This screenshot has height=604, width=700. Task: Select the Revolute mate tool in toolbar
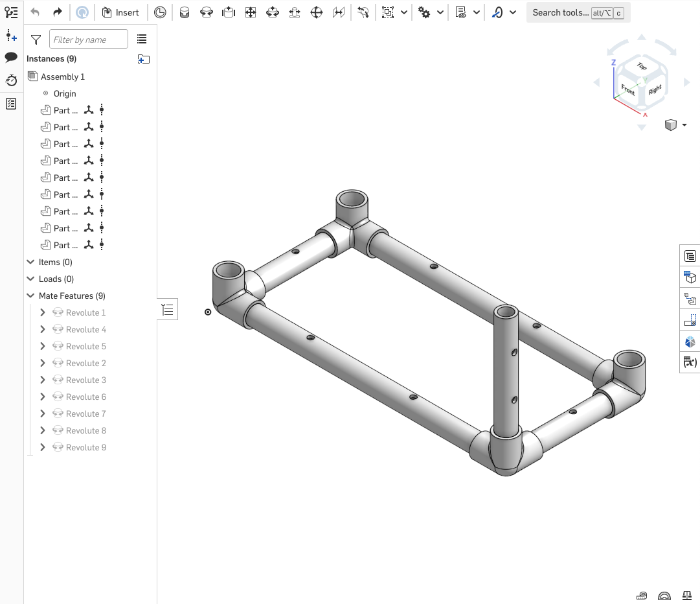[x=207, y=12]
